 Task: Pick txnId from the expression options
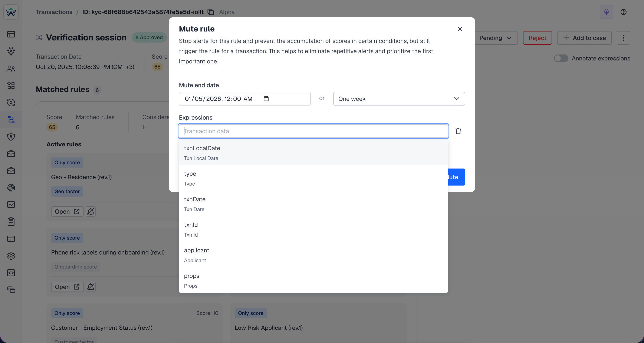point(313,229)
